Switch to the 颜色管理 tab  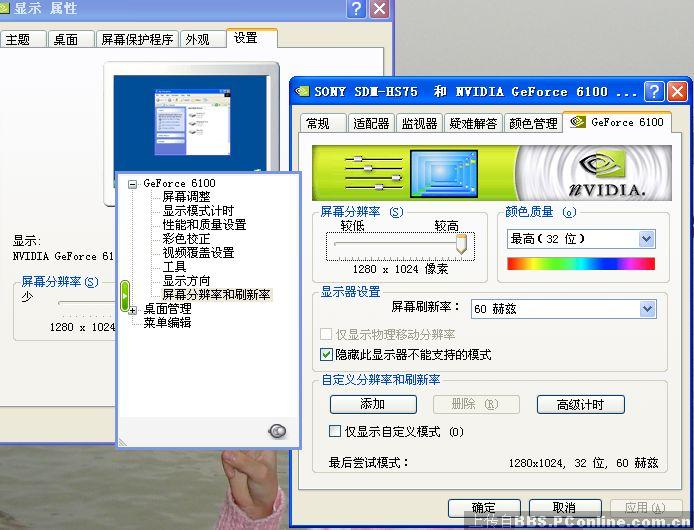pos(533,123)
